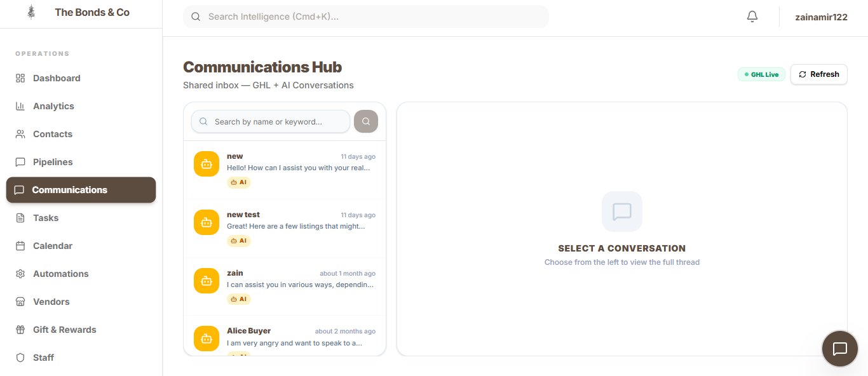868x376 pixels.
Task: Click the Vendors storefront icon
Action: pyautogui.click(x=20, y=302)
